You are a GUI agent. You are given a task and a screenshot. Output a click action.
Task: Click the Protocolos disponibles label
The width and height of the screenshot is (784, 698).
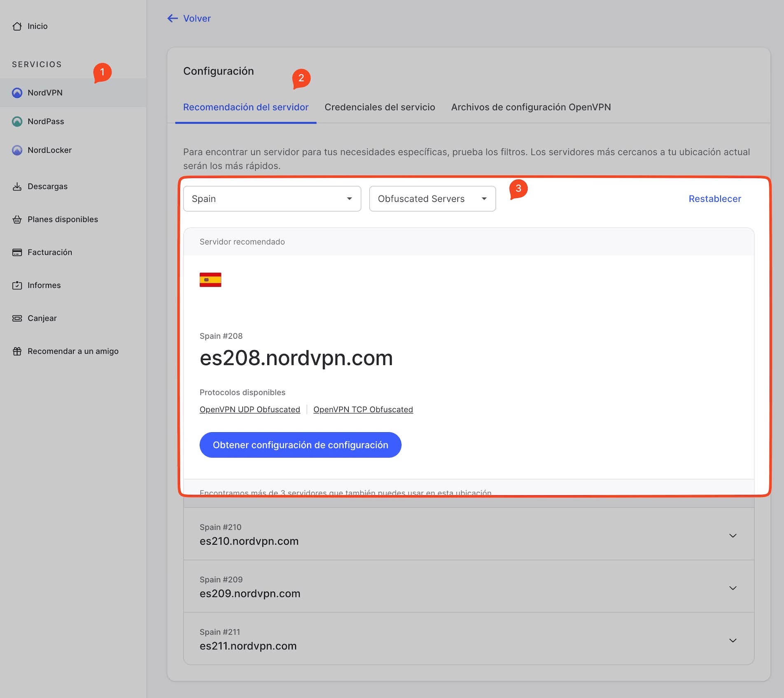click(x=243, y=393)
